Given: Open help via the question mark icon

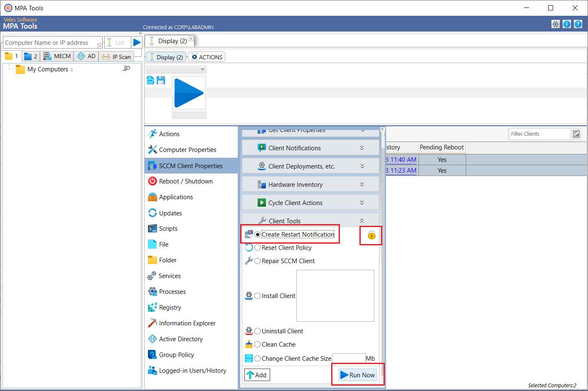Looking at the screenshot, I should (578, 24).
